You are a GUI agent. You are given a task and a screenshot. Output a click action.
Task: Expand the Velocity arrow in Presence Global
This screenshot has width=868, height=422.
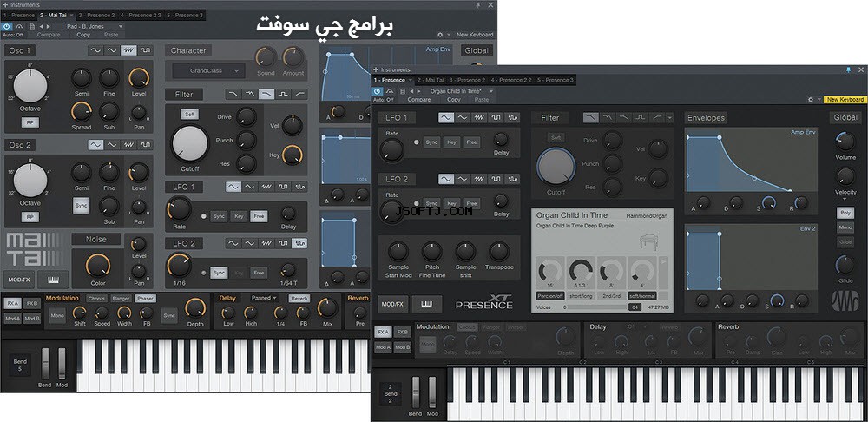pyautogui.click(x=845, y=200)
